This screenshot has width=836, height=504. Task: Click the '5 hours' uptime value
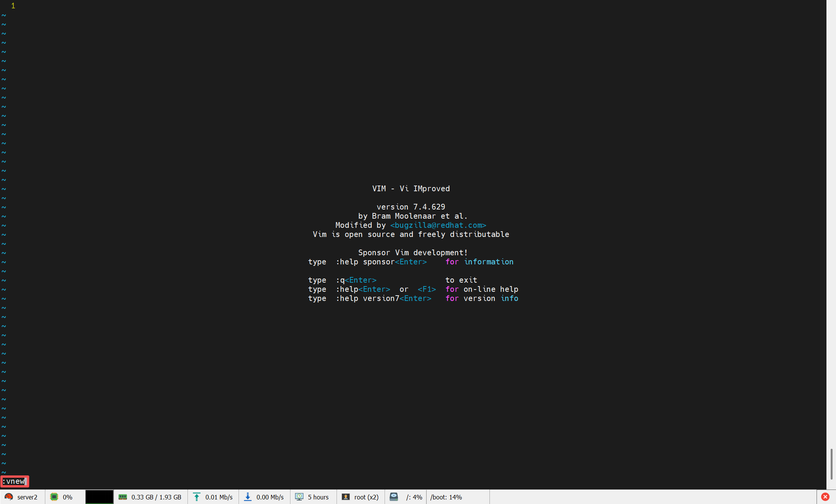318,497
